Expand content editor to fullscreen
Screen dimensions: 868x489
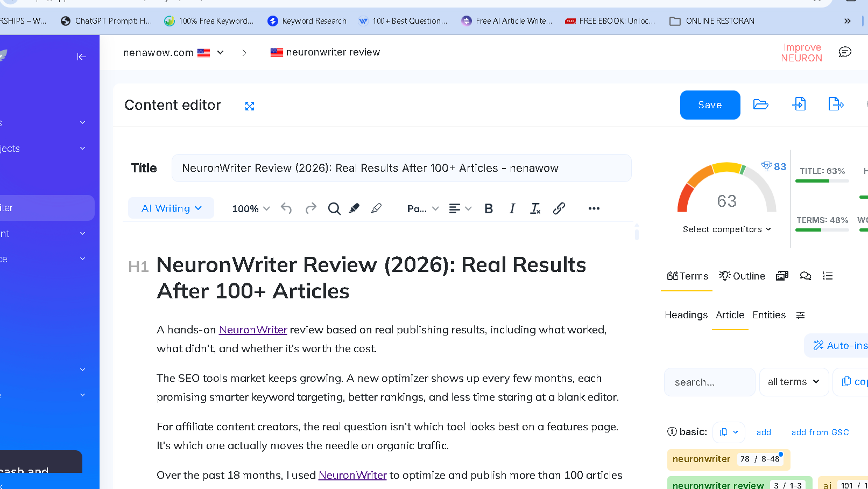pyautogui.click(x=250, y=106)
